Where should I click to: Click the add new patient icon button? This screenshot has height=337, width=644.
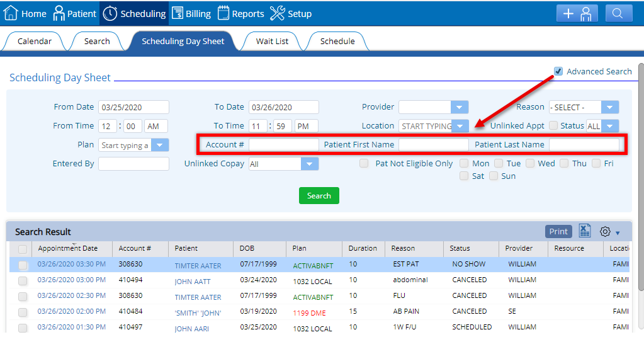577,14
